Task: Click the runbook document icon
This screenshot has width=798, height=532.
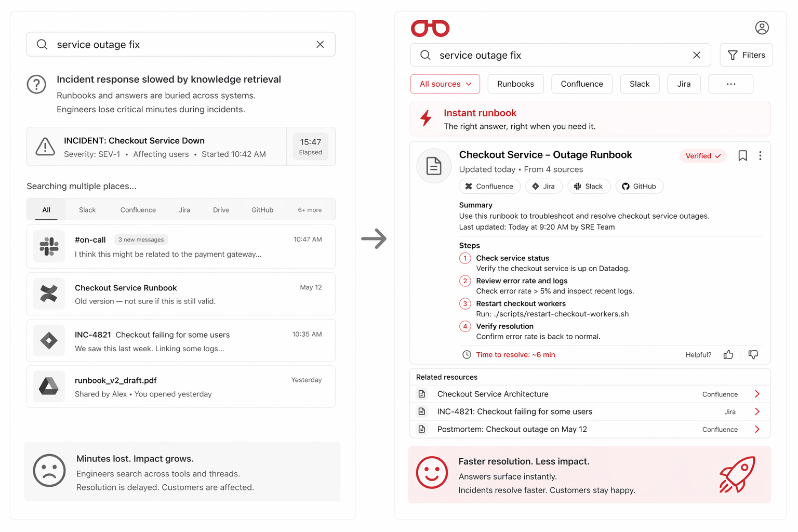Action: (434, 166)
